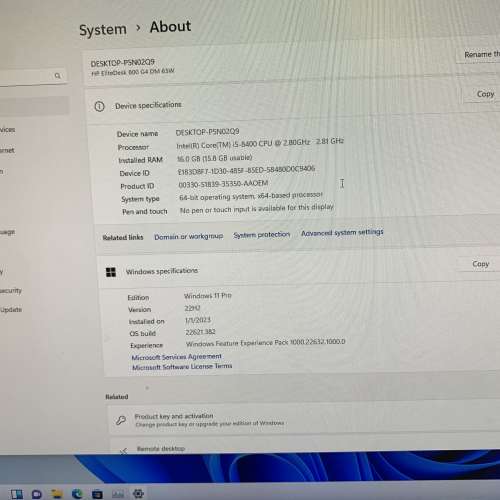Click the About breadcrumb heading
Screen dimensions: 500x500
coord(170,27)
